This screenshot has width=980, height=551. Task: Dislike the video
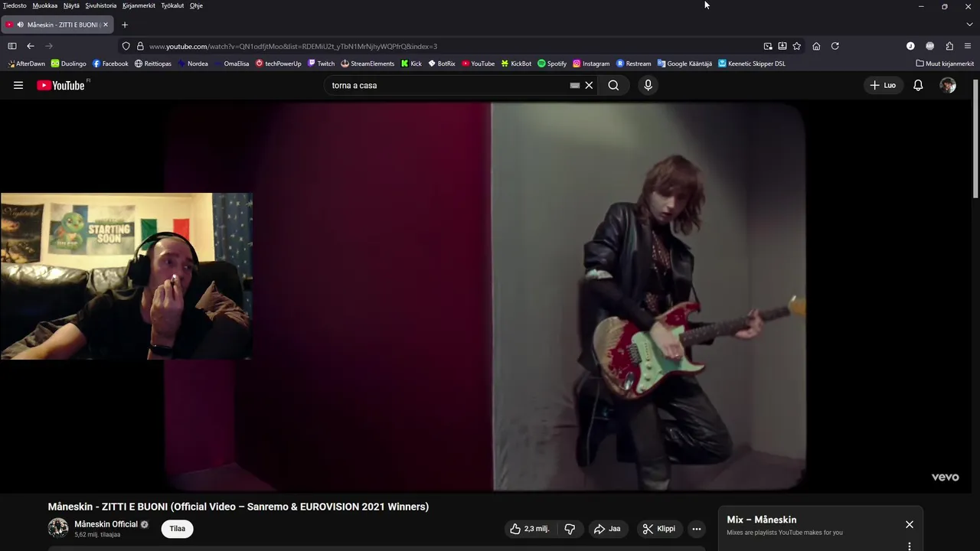pyautogui.click(x=570, y=529)
